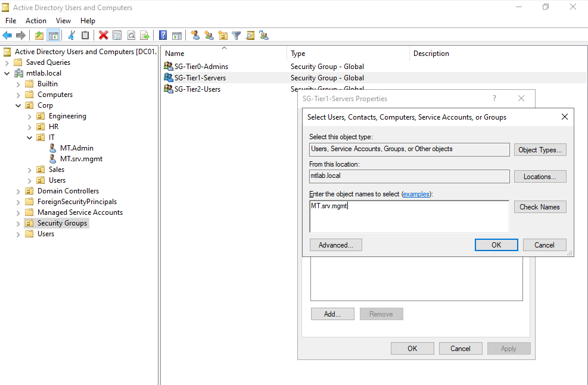The image size is (588, 385).
Task: Click the Export List icon
Action: pos(144,36)
